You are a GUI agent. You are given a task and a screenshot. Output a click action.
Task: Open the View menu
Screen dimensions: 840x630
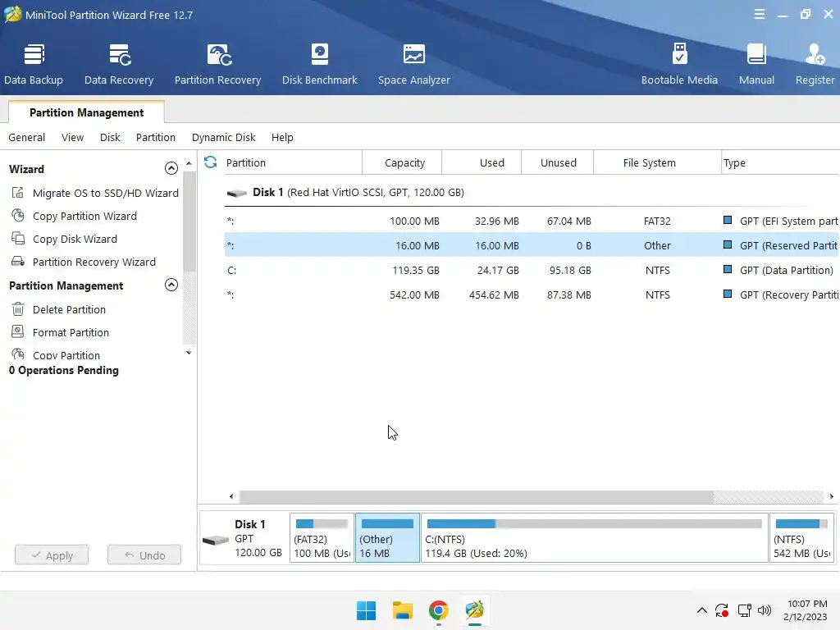(72, 137)
